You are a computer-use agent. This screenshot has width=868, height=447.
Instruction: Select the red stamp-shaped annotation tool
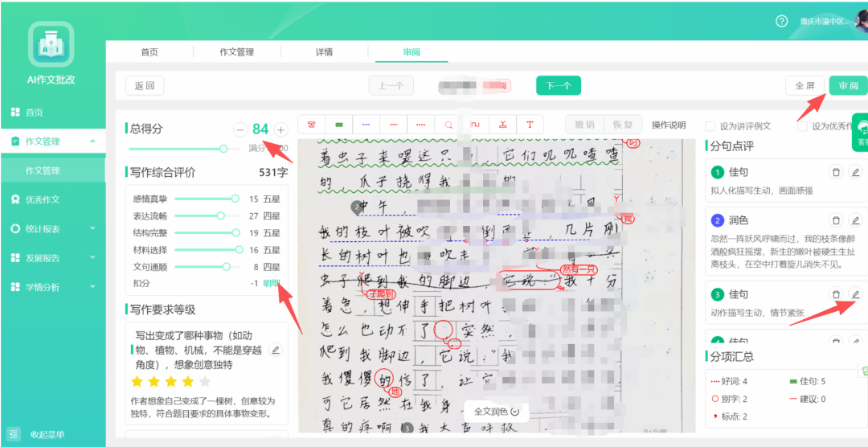click(x=502, y=125)
